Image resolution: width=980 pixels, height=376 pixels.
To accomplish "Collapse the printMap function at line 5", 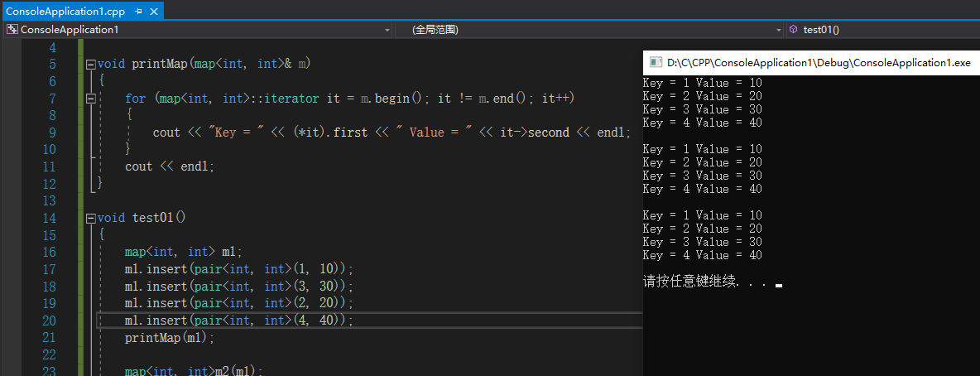I will coord(90,64).
